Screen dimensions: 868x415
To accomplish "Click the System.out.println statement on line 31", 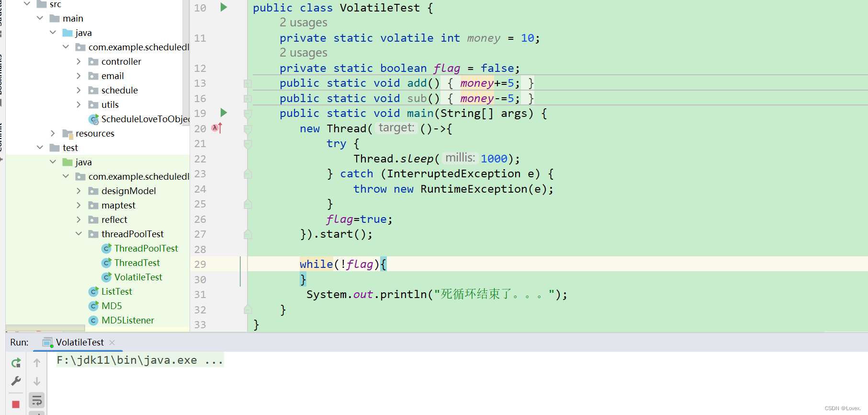I will coord(437,294).
